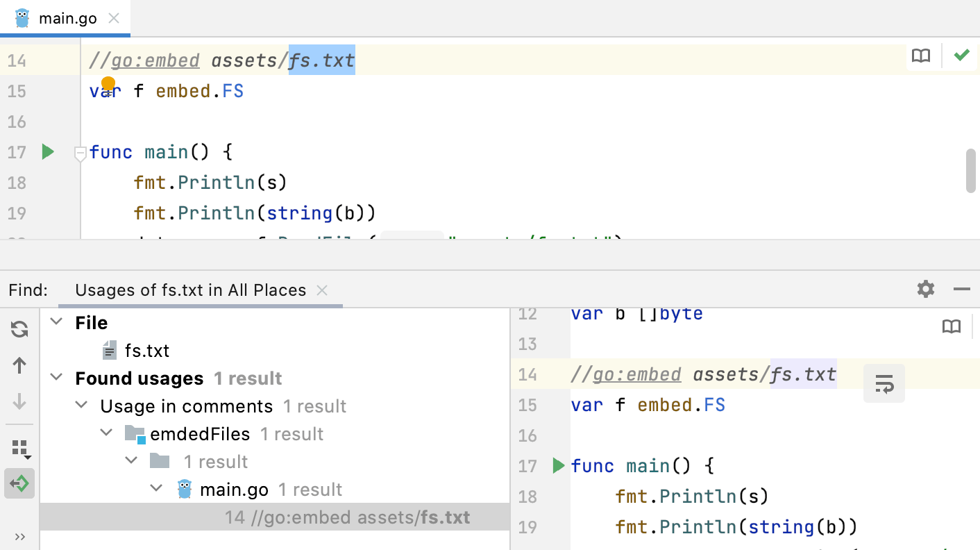Image resolution: width=980 pixels, height=550 pixels.
Task: Collapse the emdedFiles directory node
Action: (x=105, y=432)
